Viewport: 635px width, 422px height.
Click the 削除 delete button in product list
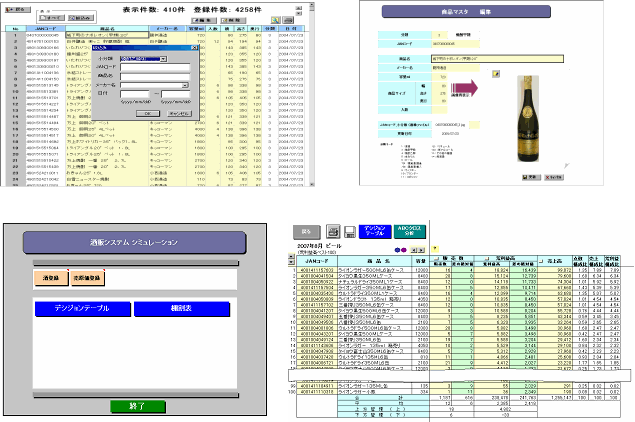coord(233,20)
